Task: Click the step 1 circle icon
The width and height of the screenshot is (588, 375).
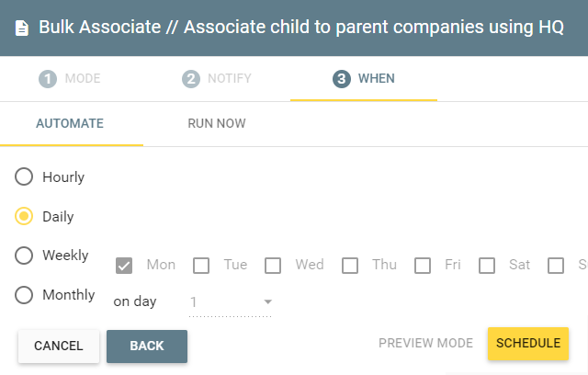Action: coord(48,79)
